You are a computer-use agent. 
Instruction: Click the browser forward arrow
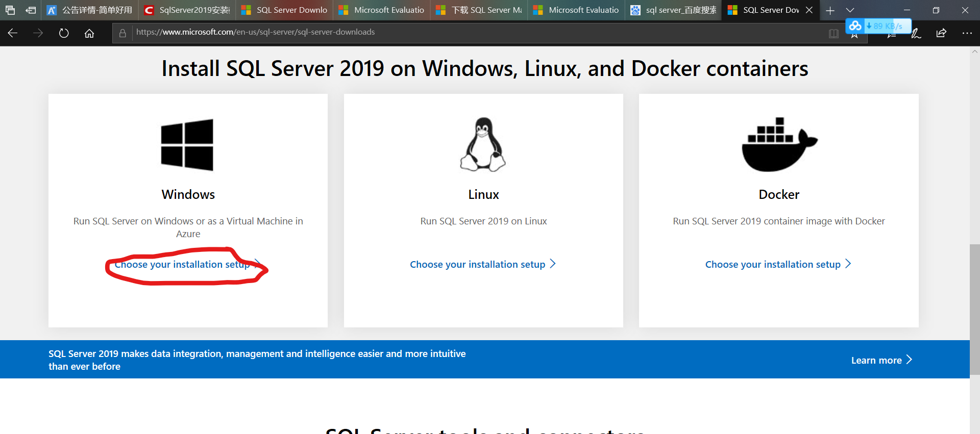tap(38, 33)
